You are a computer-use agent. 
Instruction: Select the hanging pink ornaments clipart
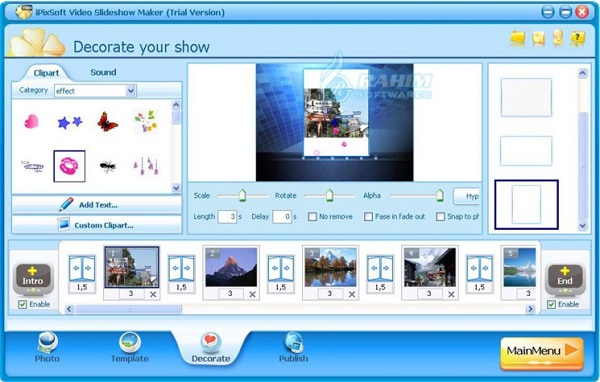[146, 166]
